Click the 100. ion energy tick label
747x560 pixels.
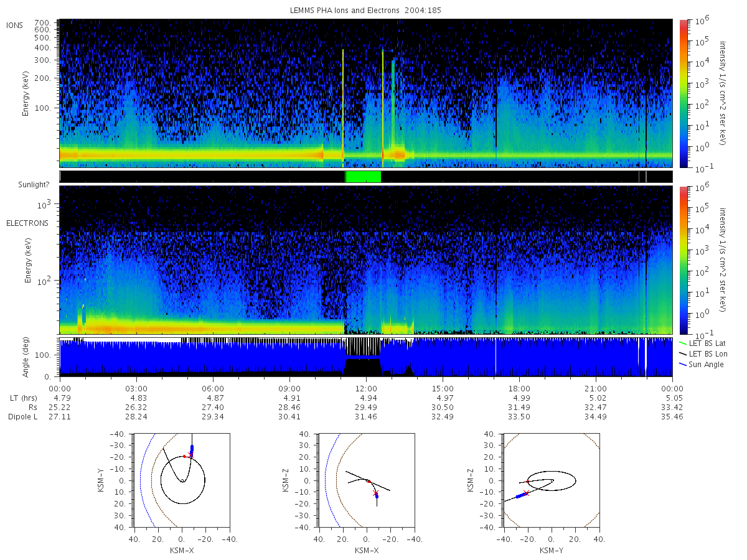(x=43, y=108)
